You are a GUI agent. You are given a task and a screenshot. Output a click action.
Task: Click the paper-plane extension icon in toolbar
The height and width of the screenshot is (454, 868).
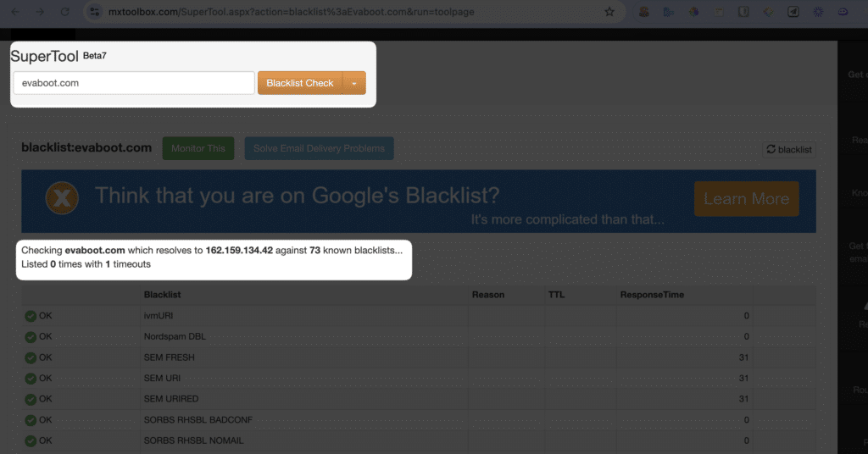[793, 12]
